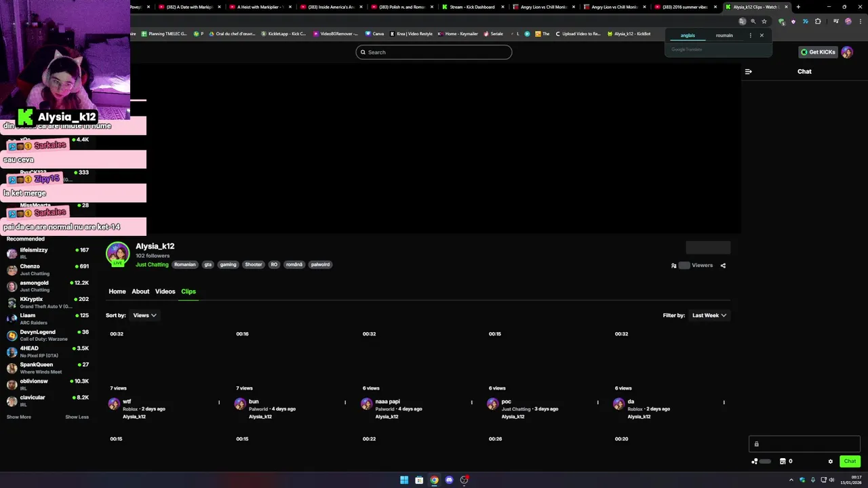Open Just Chatting category link
Viewport: 868px width, 488px height.
pyautogui.click(x=152, y=264)
